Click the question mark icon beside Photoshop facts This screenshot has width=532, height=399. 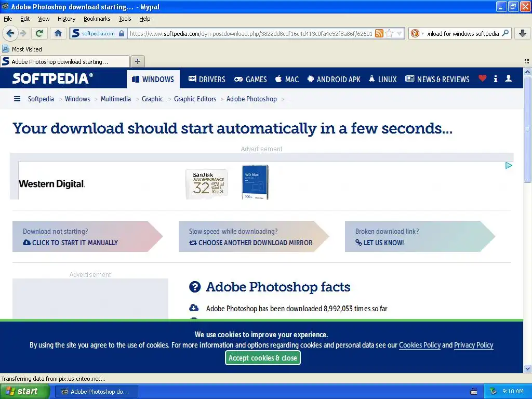(x=195, y=287)
